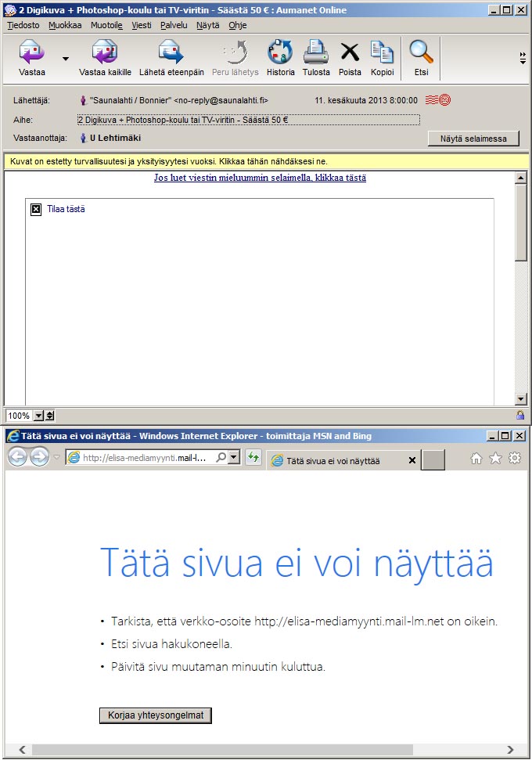Open search with the Etsi magnifier
This screenshot has height=760, width=532.
[x=421, y=52]
